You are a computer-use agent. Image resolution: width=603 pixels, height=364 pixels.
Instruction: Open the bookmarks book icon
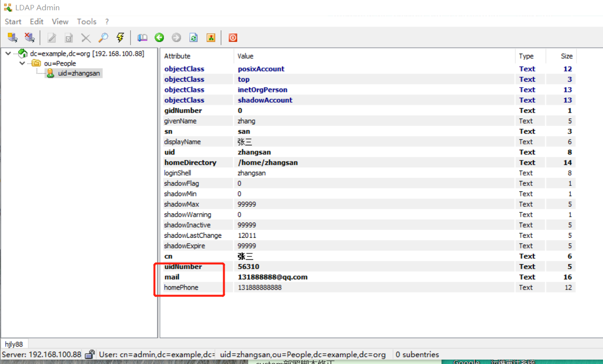click(142, 38)
